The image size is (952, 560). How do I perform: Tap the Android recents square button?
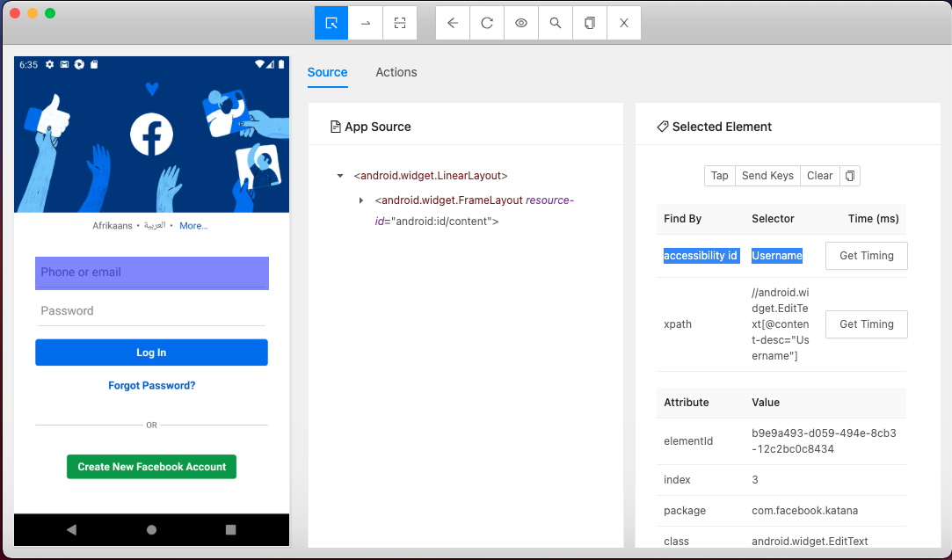230,529
